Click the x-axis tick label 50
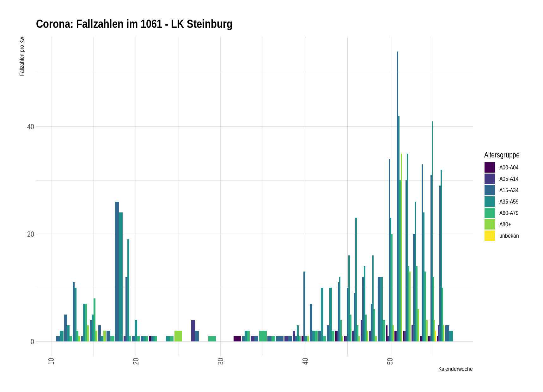The image size is (543, 392). [x=390, y=361]
